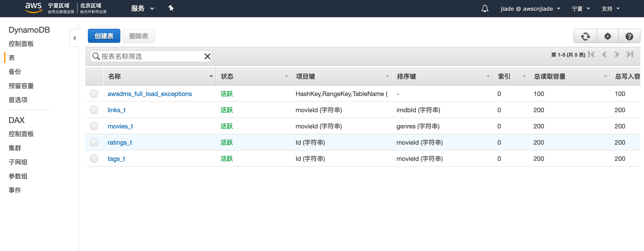Click the pin shortcut icon in header
The height and width of the screenshot is (251, 644).
[x=171, y=9]
